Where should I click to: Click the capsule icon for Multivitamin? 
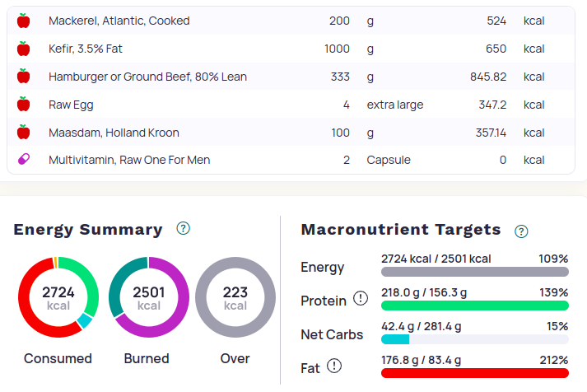point(23,160)
